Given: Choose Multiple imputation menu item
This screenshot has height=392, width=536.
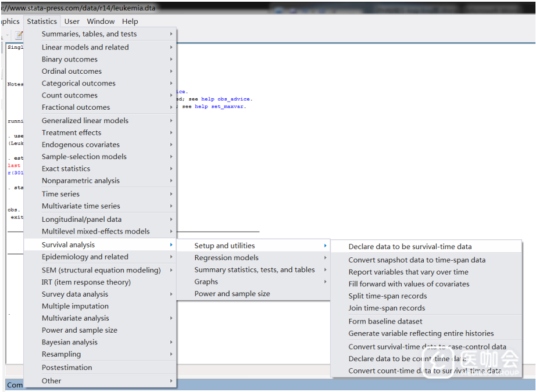Looking at the screenshot, I should click(x=75, y=306).
